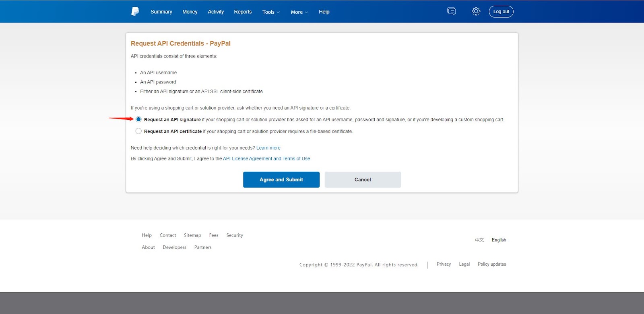The width and height of the screenshot is (644, 314).
Task: Click the Log out button
Action: [x=501, y=12]
